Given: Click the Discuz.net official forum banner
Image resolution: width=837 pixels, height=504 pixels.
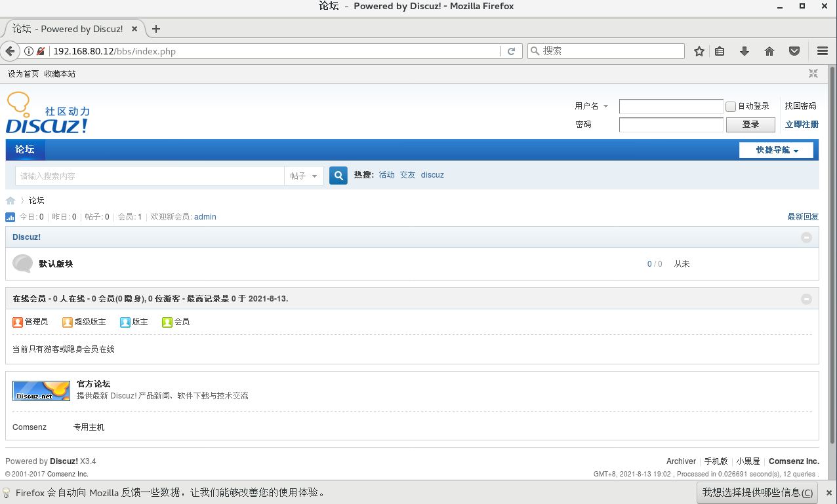Looking at the screenshot, I should pos(41,391).
